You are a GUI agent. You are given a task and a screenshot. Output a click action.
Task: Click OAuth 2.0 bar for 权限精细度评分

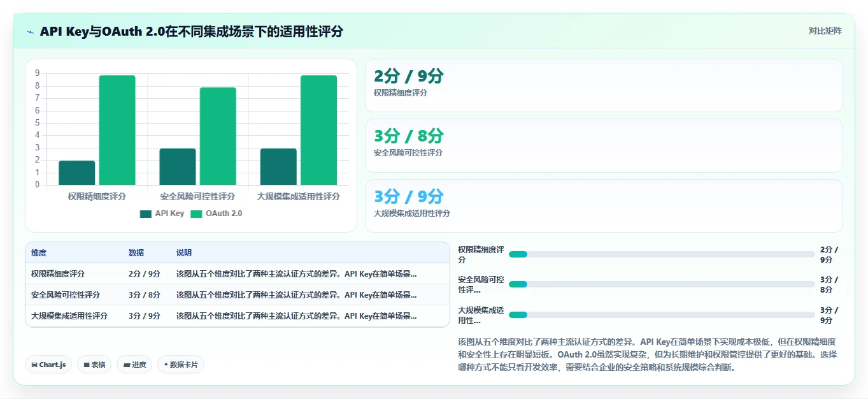[x=117, y=130]
